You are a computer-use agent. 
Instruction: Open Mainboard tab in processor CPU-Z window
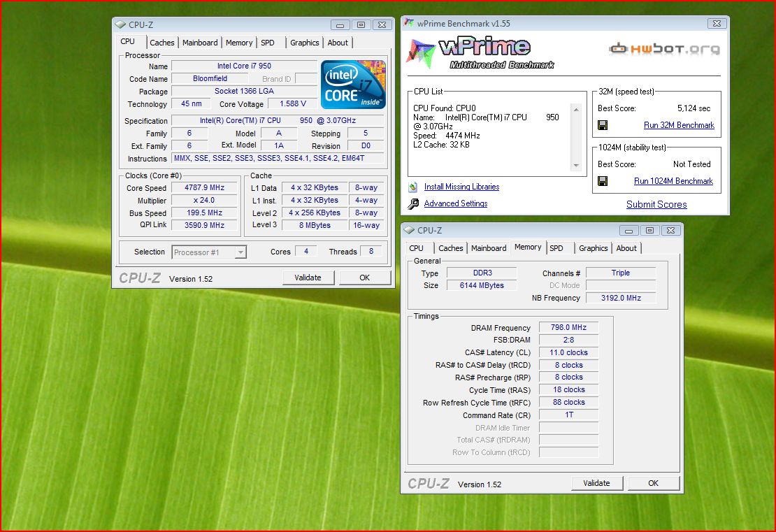click(200, 43)
